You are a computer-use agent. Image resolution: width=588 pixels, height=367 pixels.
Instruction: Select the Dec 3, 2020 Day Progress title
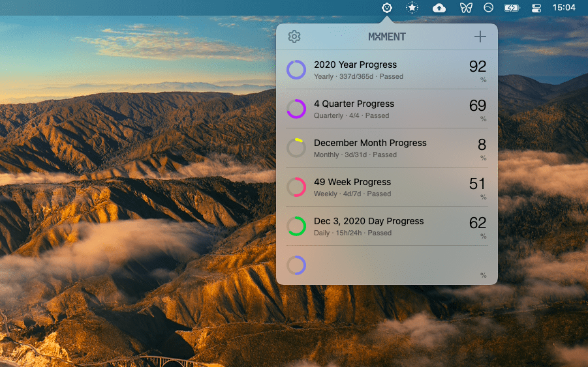[x=369, y=222]
